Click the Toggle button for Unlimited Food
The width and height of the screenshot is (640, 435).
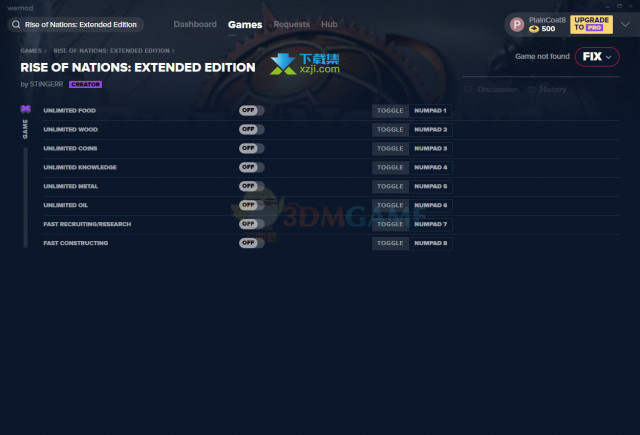click(390, 111)
